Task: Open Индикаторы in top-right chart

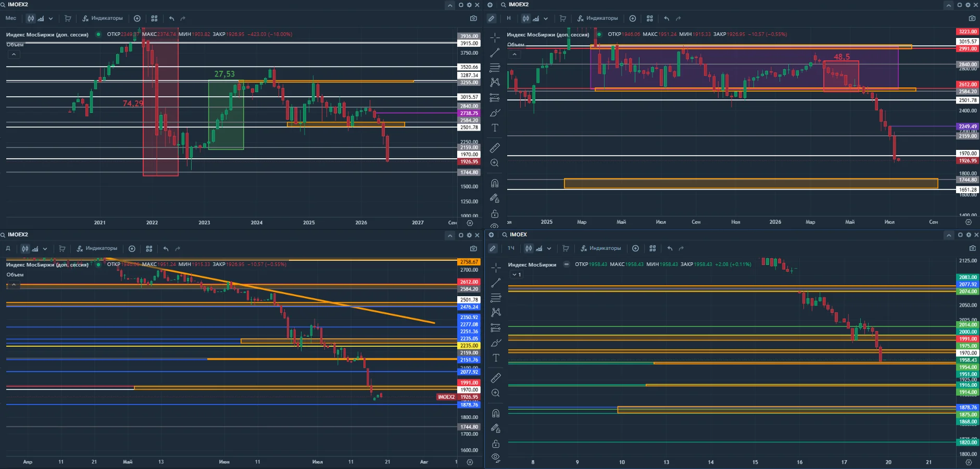Action: (x=598, y=18)
